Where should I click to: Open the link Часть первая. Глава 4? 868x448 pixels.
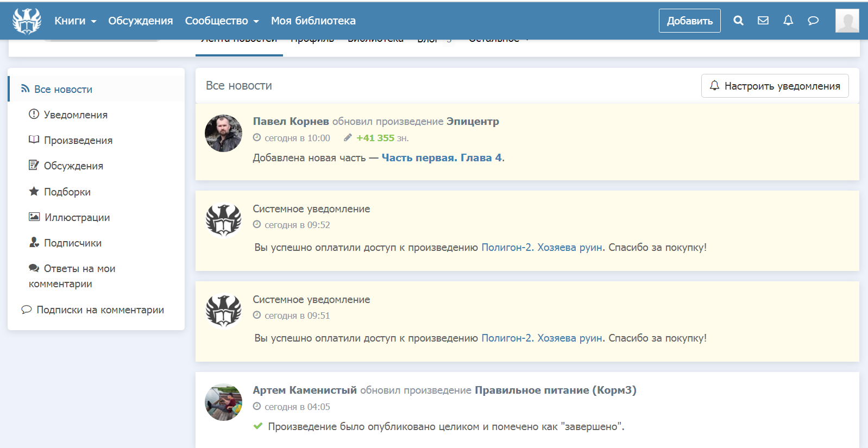442,158
